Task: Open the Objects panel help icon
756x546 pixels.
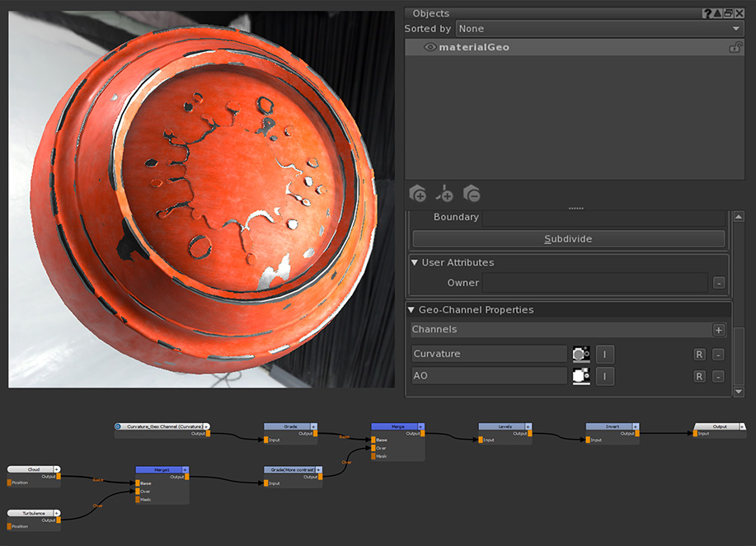Action: coord(707,13)
